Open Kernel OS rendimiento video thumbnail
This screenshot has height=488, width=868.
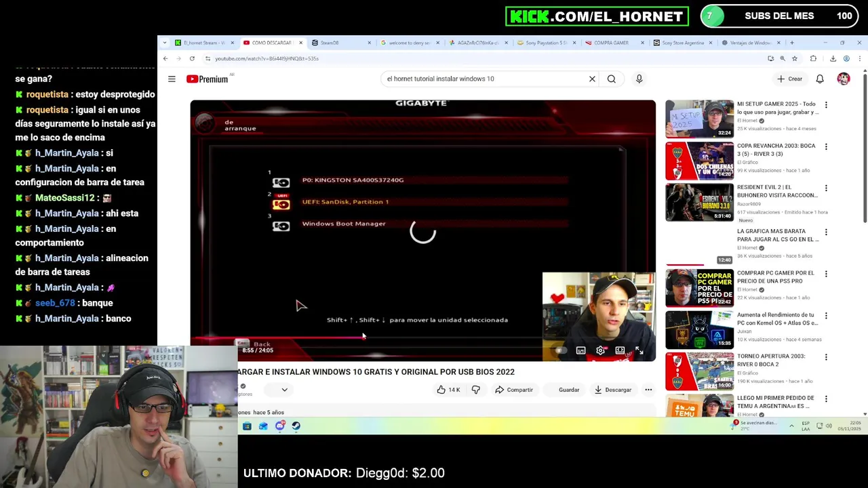point(699,329)
